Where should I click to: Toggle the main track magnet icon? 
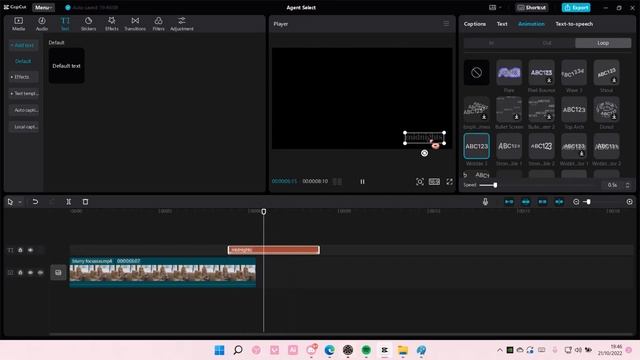click(x=509, y=202)
